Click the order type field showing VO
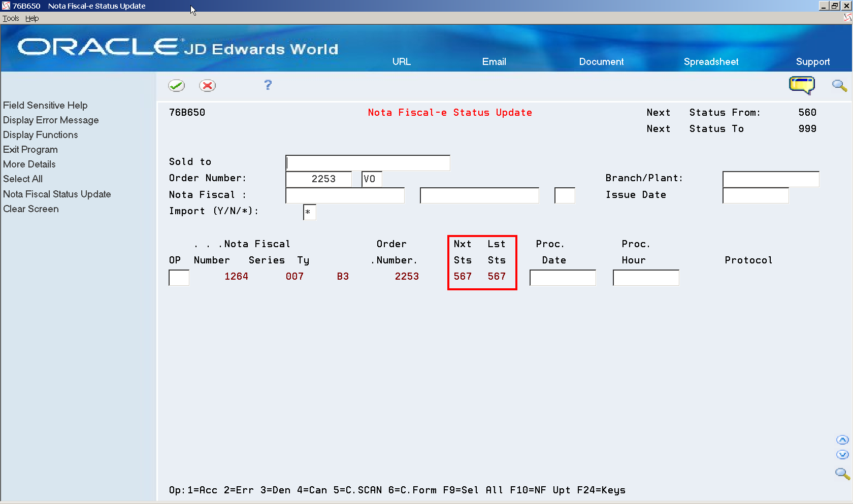The height and width of the screenshot is (504, 853). click(372, 179)
